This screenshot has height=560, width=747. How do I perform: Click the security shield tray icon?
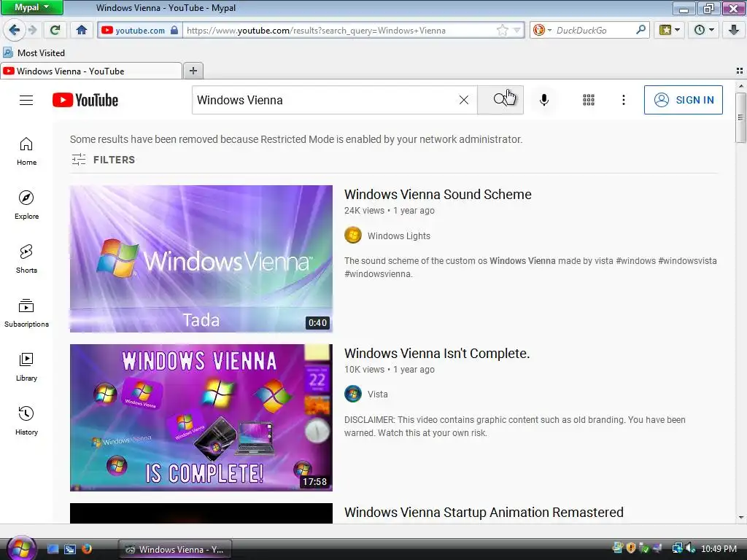point(631,548)
